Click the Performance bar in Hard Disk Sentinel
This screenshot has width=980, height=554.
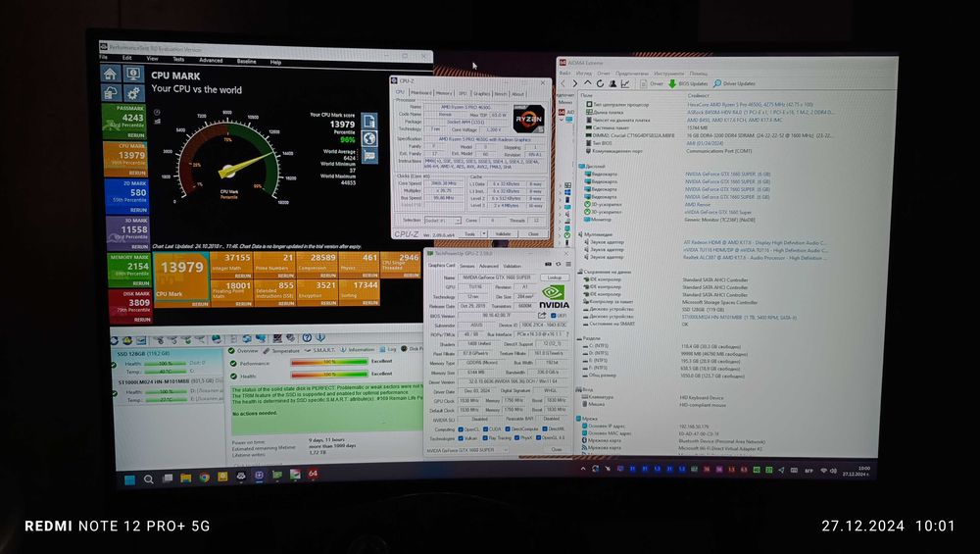coord(328,362)
